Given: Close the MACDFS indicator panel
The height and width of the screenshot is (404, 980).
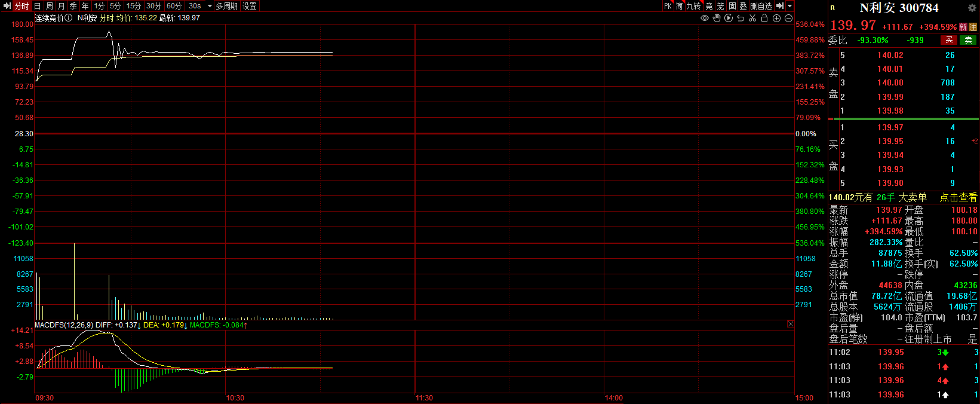Looking at the screenshot, I should (790, 324).
